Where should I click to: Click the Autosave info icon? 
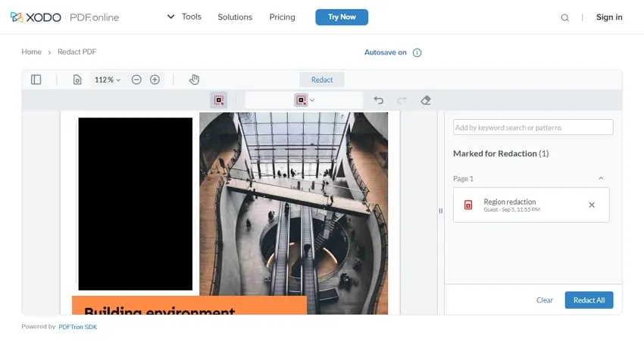[417, 52]
